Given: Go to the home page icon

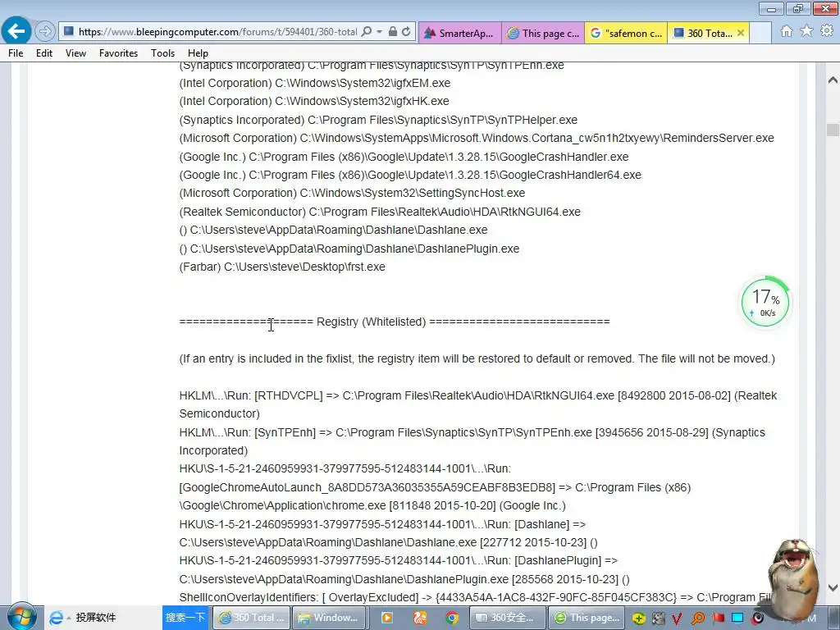Looking at the screenshot, I should [x=787, y=31].
